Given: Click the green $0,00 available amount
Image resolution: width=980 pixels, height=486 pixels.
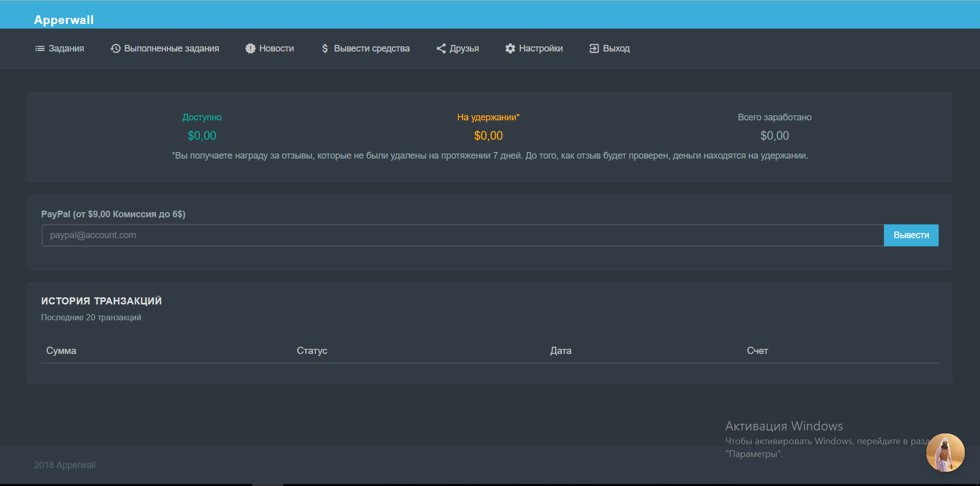Looking at the screenshot, I should [x=202, y=136].
